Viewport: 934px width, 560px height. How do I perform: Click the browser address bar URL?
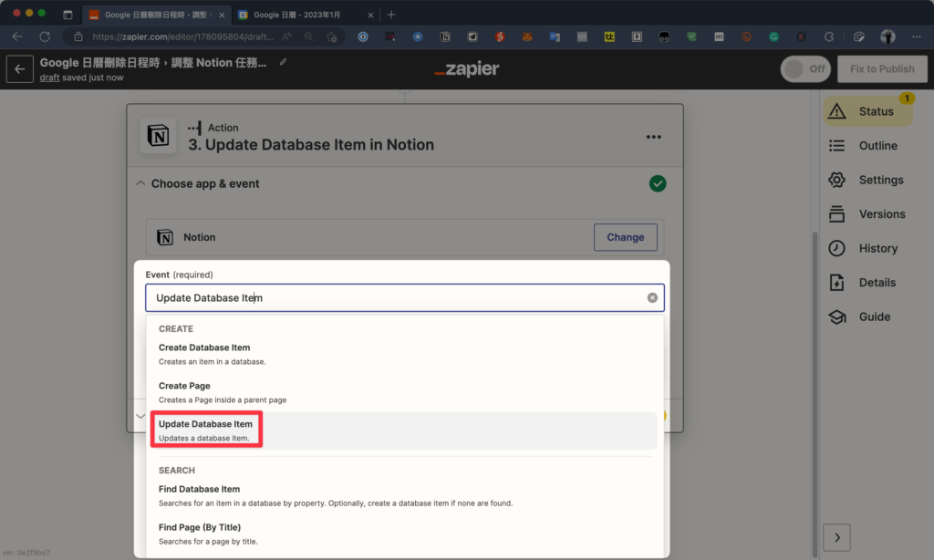click(x=182, y=36)
